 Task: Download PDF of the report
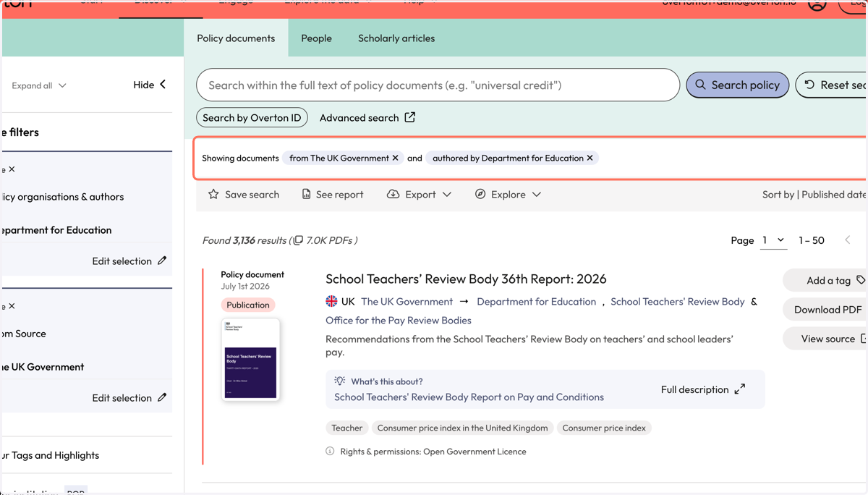click(x=827, y=309)
